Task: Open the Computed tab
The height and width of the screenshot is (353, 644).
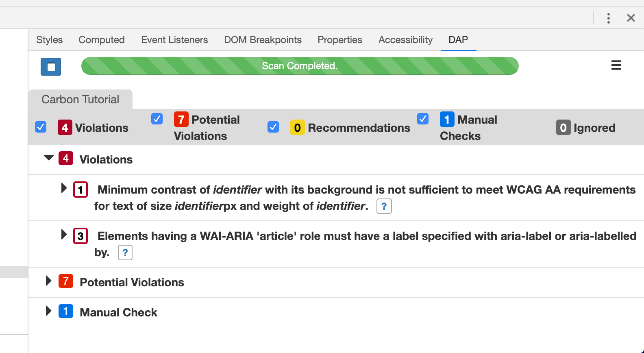Action: click(101, 39)
